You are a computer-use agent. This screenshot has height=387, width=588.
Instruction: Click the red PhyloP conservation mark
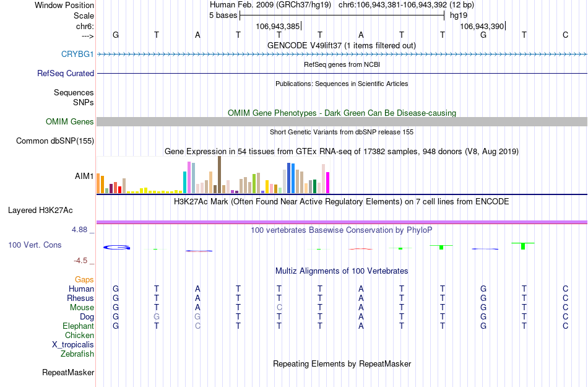(360, 249)
